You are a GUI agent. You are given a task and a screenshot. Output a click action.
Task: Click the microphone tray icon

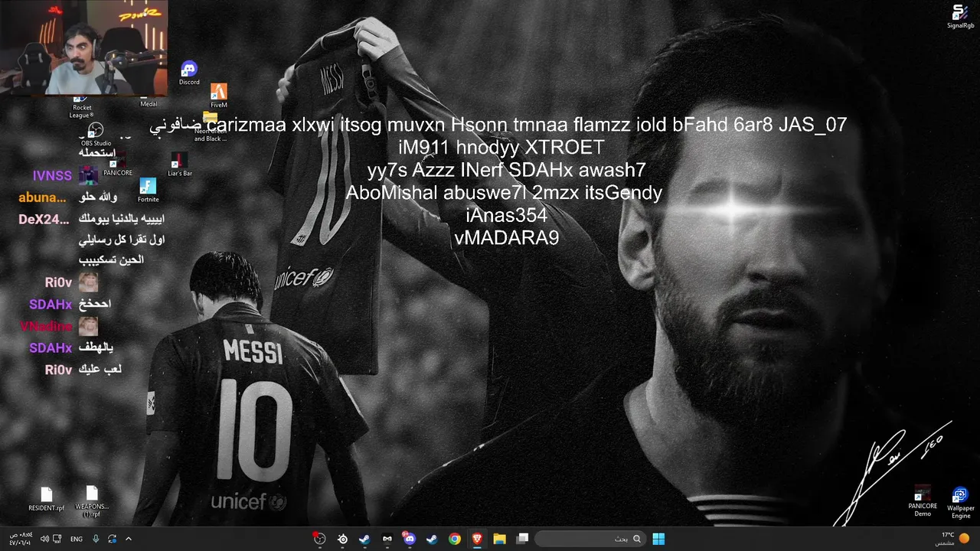pyautogui.click(x=96, y=539)
